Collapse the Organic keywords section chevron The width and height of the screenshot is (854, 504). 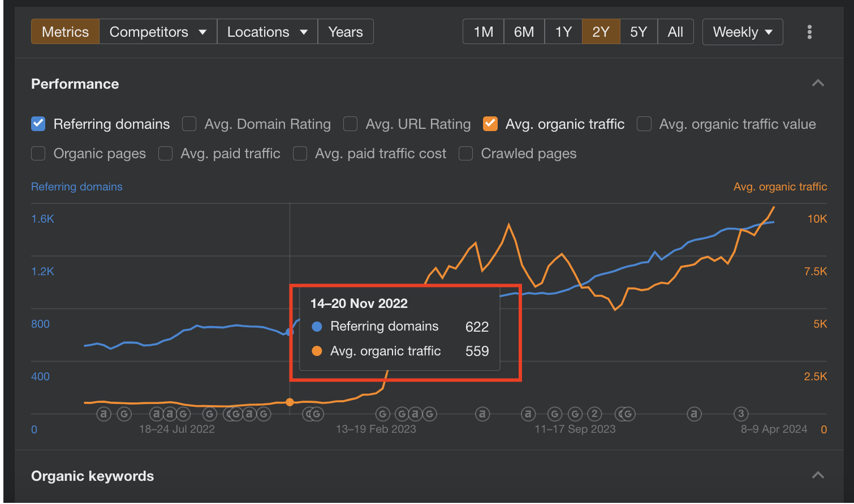click(x=817, y=475)
